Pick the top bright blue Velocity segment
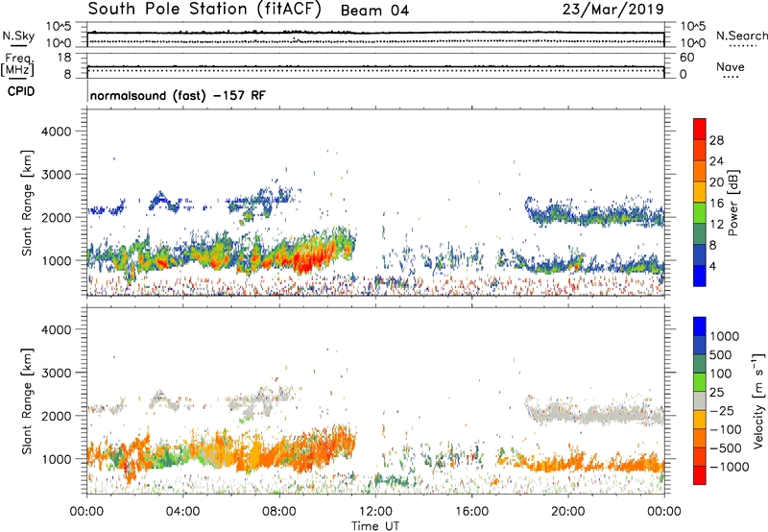Image resolution: width=768 pixels, height=532 pixels. [700, 326]
